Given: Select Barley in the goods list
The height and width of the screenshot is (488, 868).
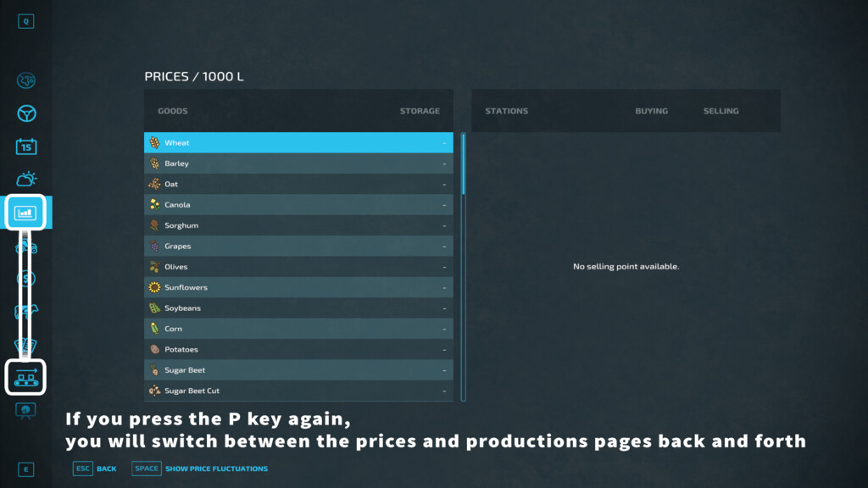Looking at the screenshot, I should point(298,164).
